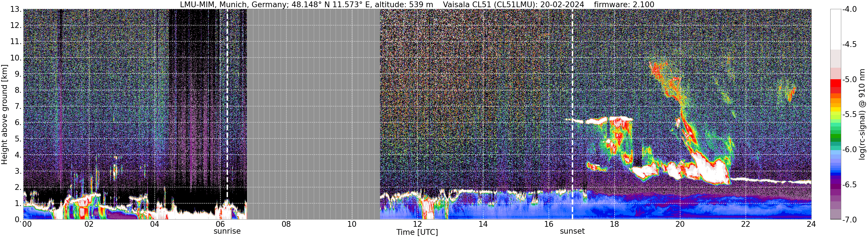Click the height-axis tick label "7."
Screen dimensions: 868x238
click(18, 106)
